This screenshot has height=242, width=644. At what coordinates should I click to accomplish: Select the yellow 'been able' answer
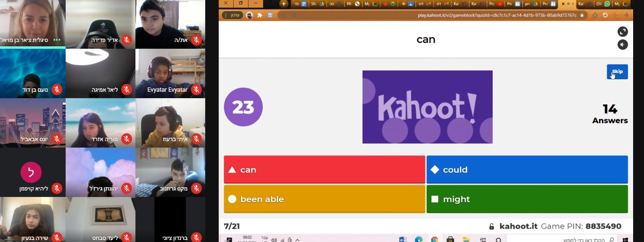coord(324,199)
